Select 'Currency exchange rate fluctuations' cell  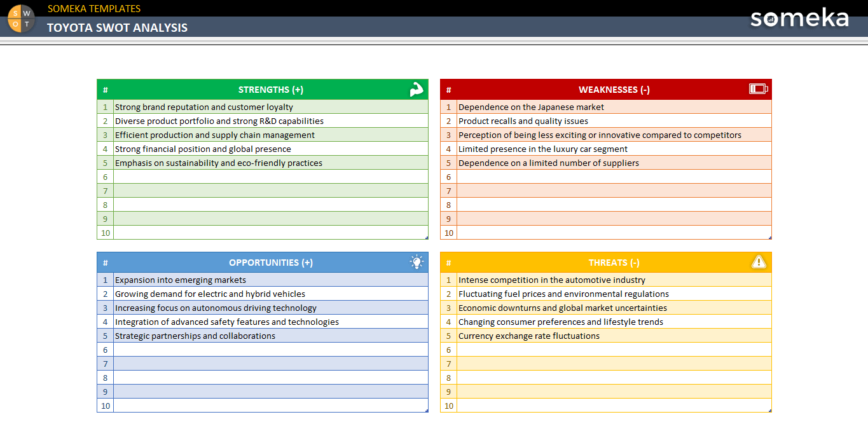(x=614, y=336)
